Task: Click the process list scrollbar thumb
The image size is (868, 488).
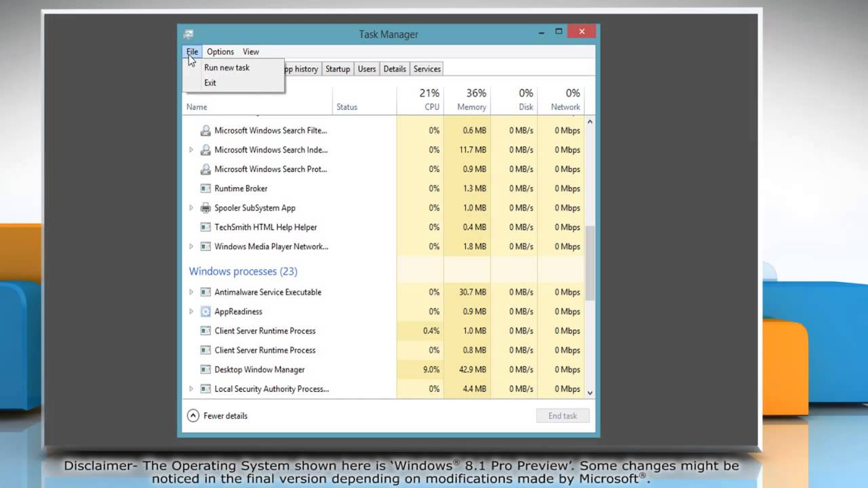Action: [x=590, y=264]
